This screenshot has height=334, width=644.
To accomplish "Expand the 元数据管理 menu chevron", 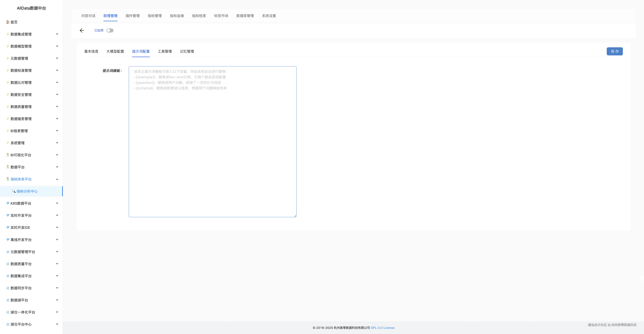I will click(57, 58).
